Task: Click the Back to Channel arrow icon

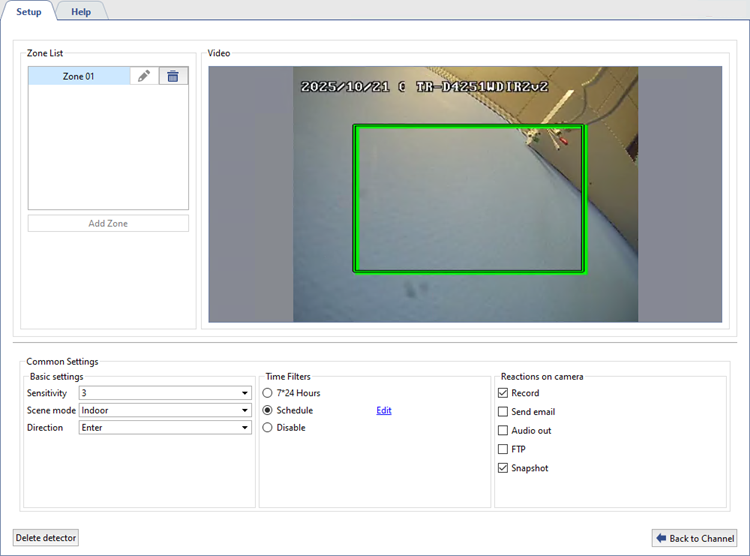Action: 661,538
